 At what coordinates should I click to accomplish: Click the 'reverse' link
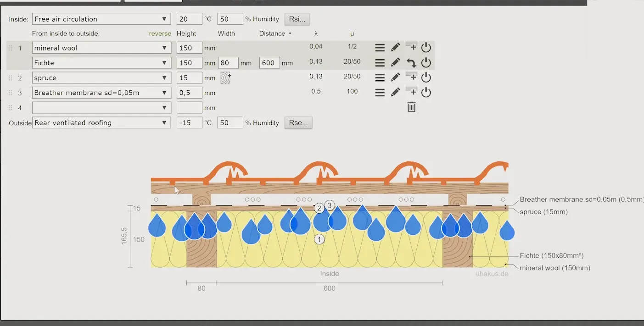pos(160,33)
